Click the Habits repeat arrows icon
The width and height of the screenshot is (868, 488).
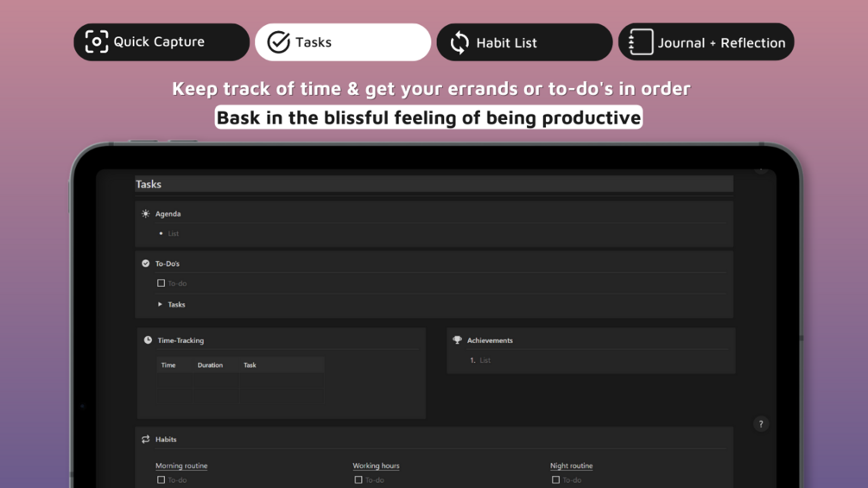pos(146,440)
